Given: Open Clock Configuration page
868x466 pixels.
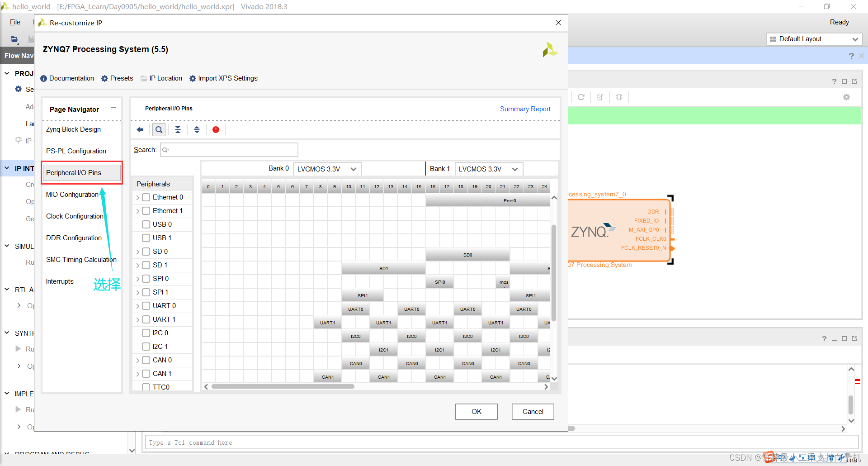Looking at the screenshot, I should coord(75,216).
